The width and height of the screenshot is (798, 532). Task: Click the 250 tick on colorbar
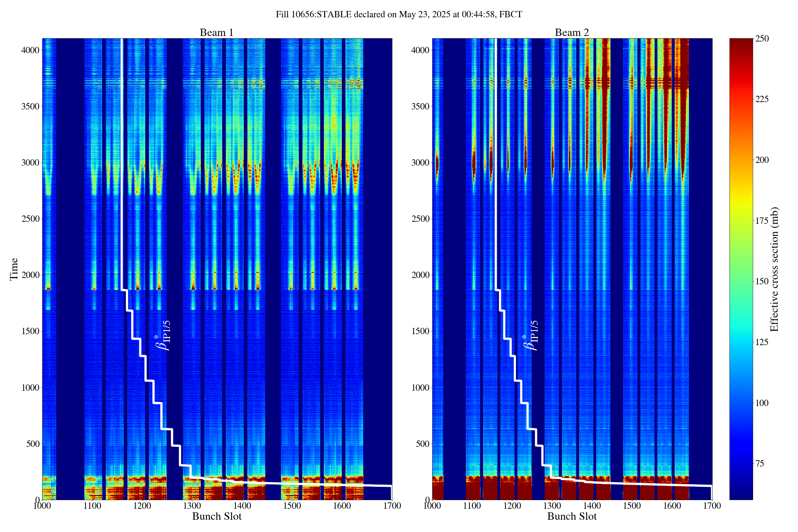762,39
